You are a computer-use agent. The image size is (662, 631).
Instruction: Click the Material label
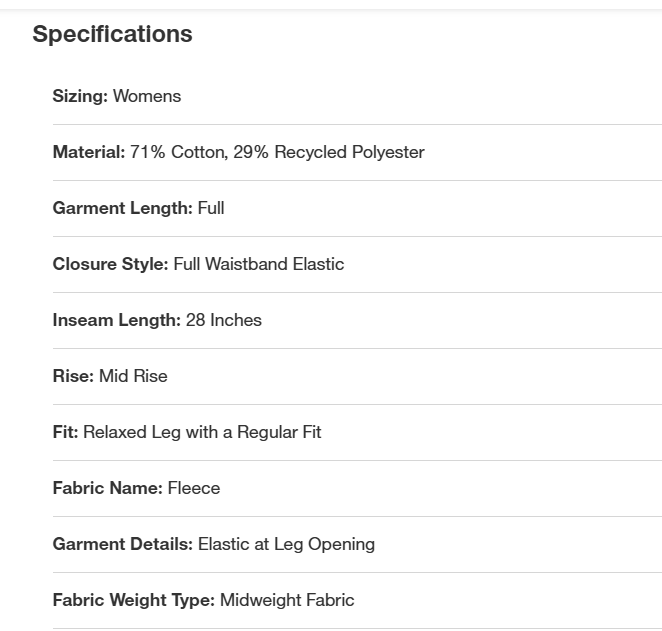[89, 152]
